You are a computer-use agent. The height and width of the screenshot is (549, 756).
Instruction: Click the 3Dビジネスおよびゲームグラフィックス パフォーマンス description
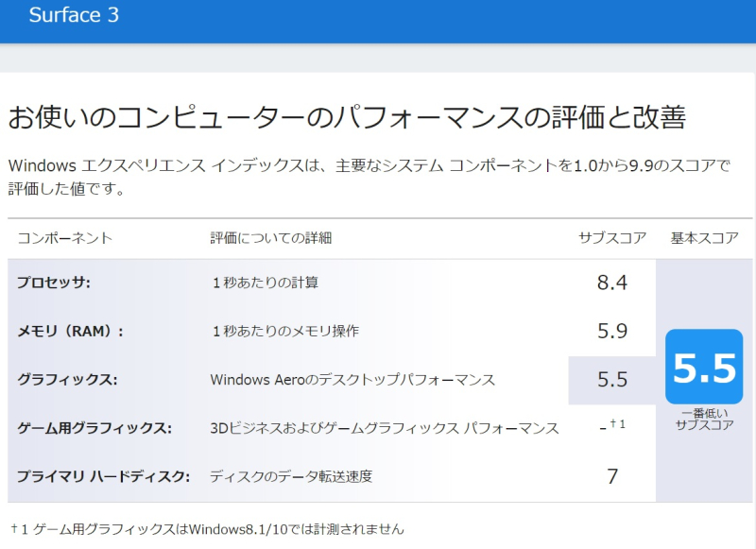coord(385,428)
